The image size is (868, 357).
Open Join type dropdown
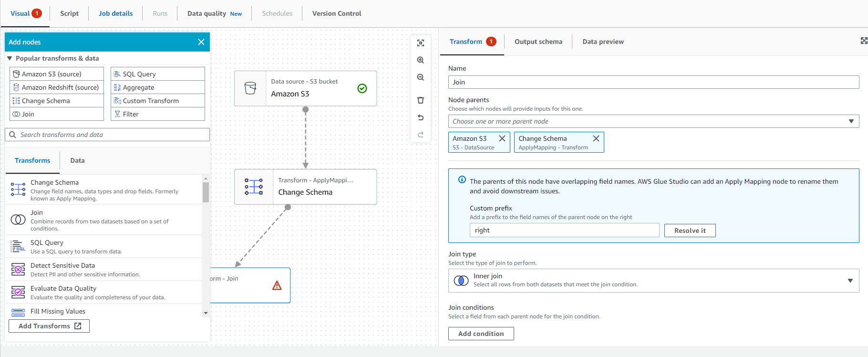(x=654, y=281)
